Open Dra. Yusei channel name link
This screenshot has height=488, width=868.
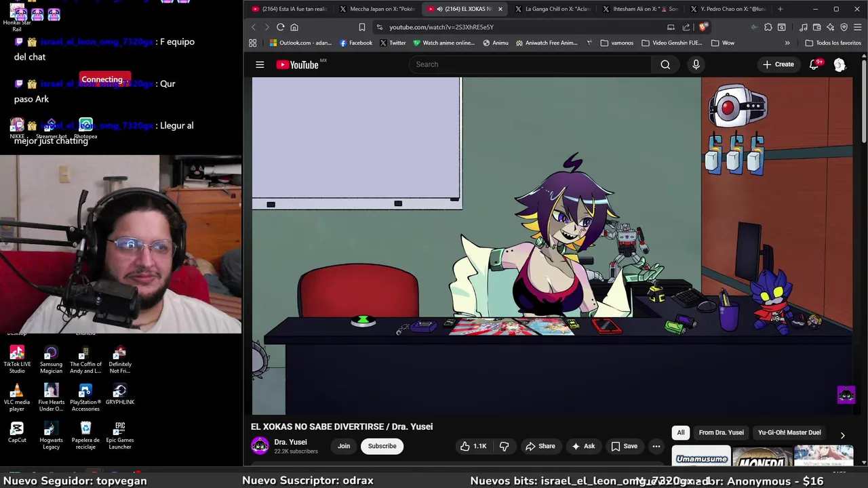click(x=290, y=442)
